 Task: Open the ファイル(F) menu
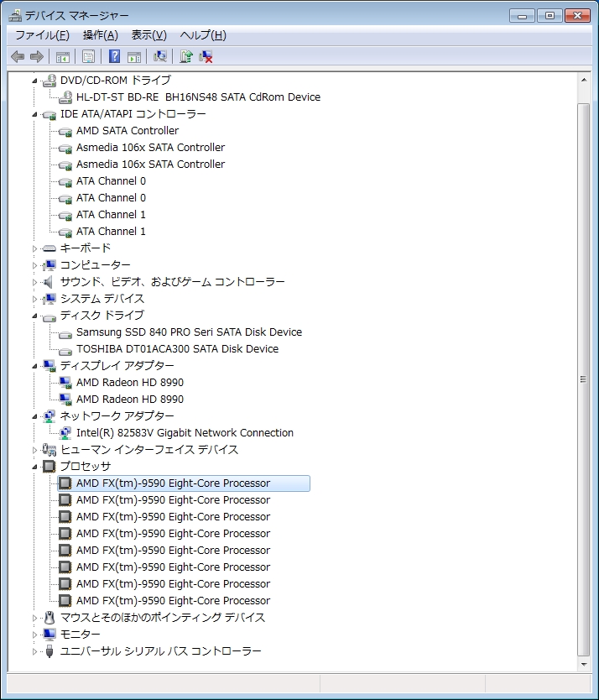(42, 35)
